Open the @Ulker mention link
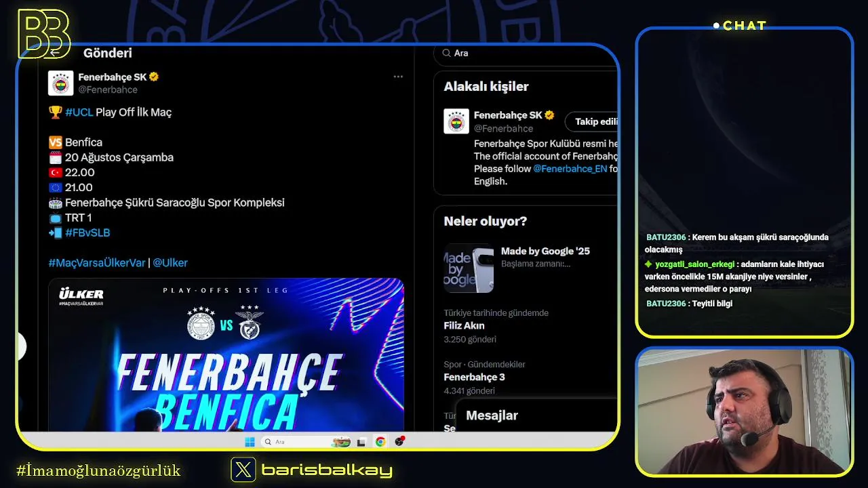868x488 pixels. point(170,262)
